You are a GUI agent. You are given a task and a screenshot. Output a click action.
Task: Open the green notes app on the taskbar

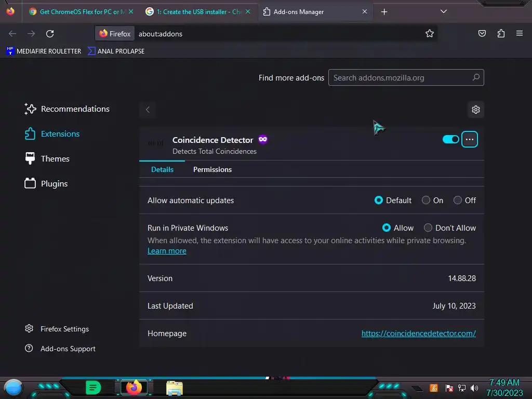pyautogui.click(x=93, y=388)
